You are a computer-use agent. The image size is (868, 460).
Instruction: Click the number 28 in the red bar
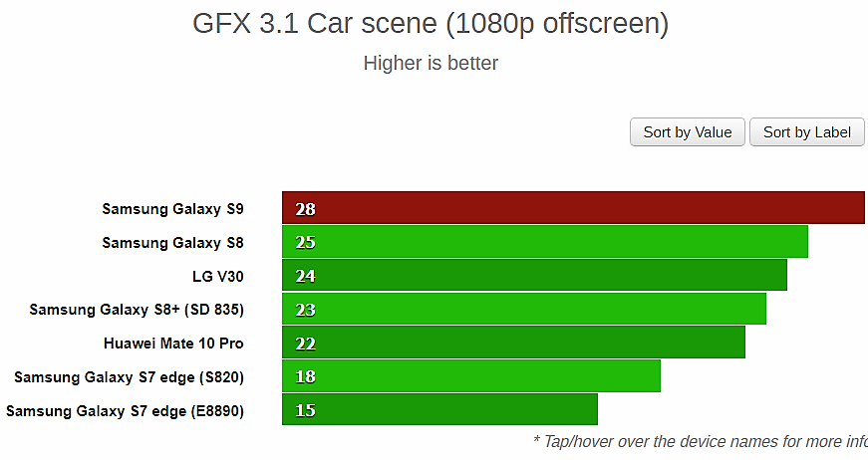(x=305, y=209)
